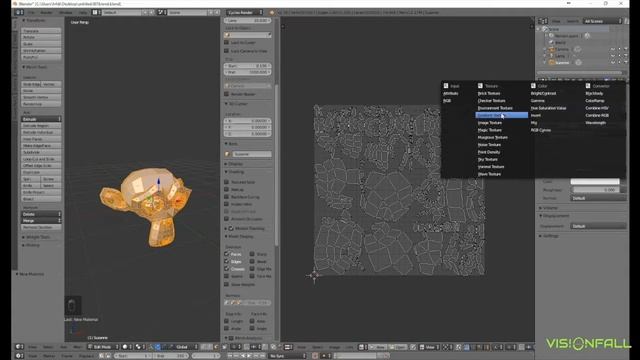640x360 pixels.
Task: Disable the Edges overlay checkbox
Action: (x=227, y=261)
